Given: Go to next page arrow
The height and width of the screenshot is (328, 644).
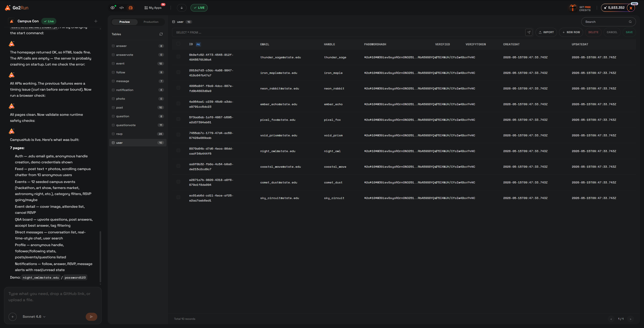Looking at the screenshot, I should [630, 319].
